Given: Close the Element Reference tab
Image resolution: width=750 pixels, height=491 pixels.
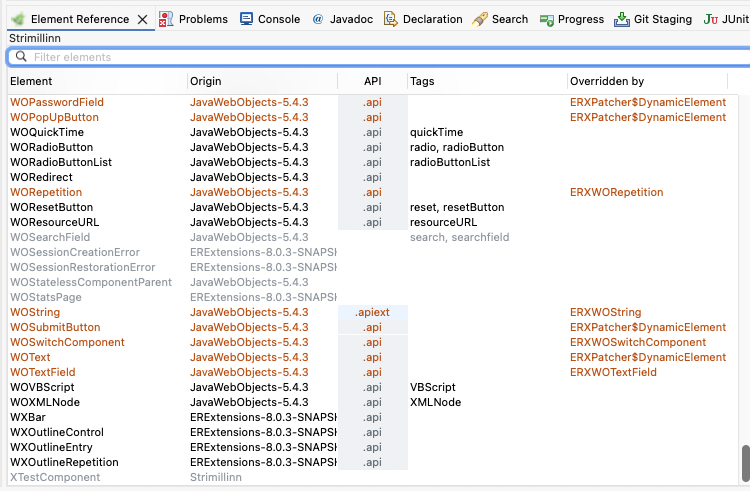Looking at the screenshot, I should 142,20.
